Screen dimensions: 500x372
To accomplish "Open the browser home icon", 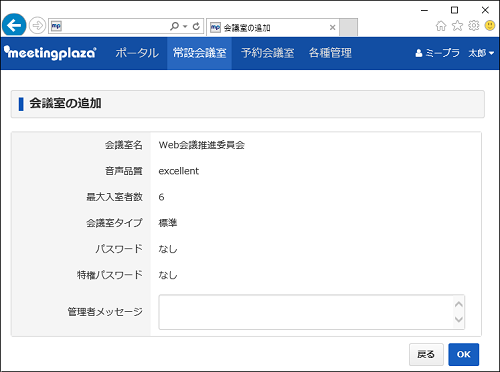I will pos(441,26).
